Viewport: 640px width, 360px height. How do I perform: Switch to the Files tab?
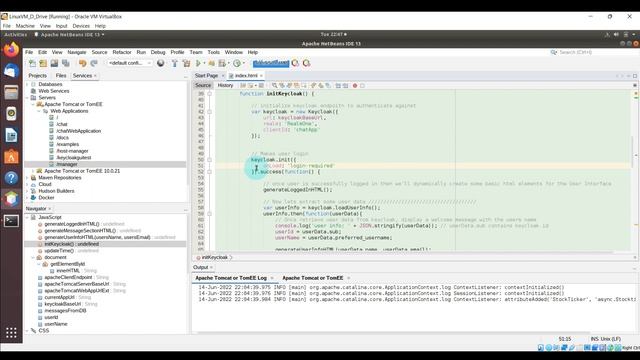click(x=61, y=76)
